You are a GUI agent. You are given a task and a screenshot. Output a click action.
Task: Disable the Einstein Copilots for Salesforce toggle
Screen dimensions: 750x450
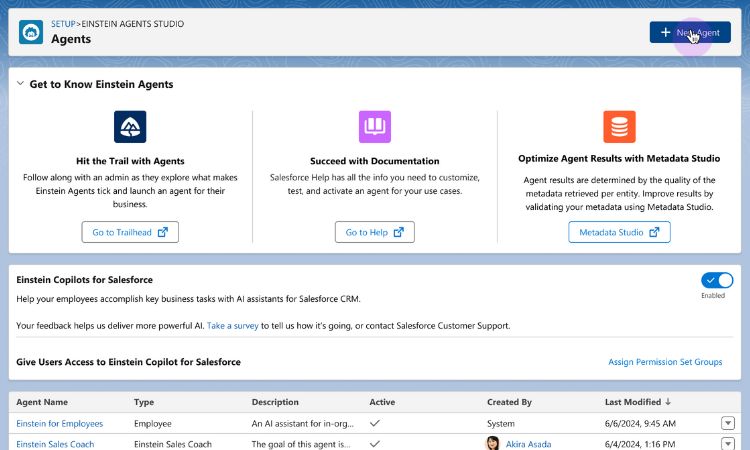tap(717, 280)
